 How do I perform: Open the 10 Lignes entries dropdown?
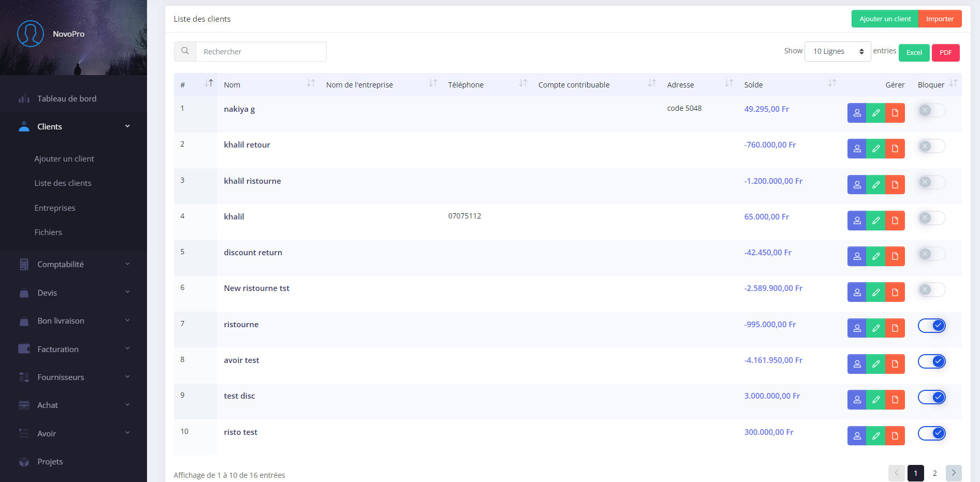(x=837, y=51)
